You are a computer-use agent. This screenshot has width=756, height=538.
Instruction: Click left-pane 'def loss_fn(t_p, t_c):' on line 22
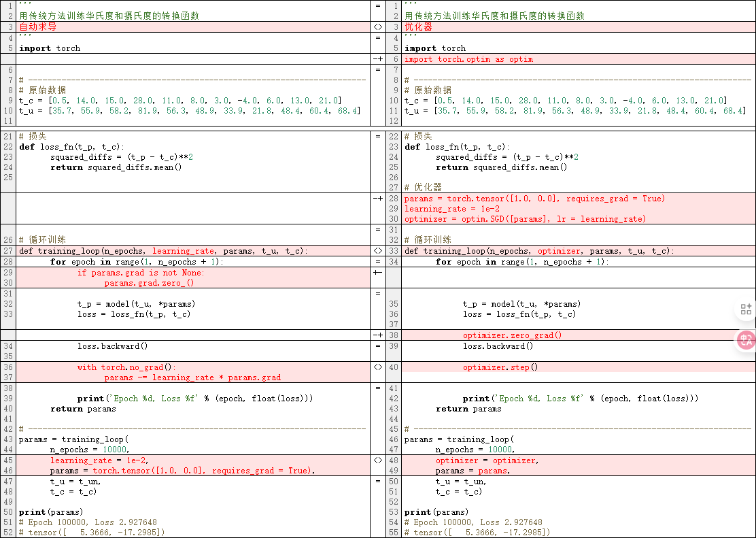click(x=71, y=147)
